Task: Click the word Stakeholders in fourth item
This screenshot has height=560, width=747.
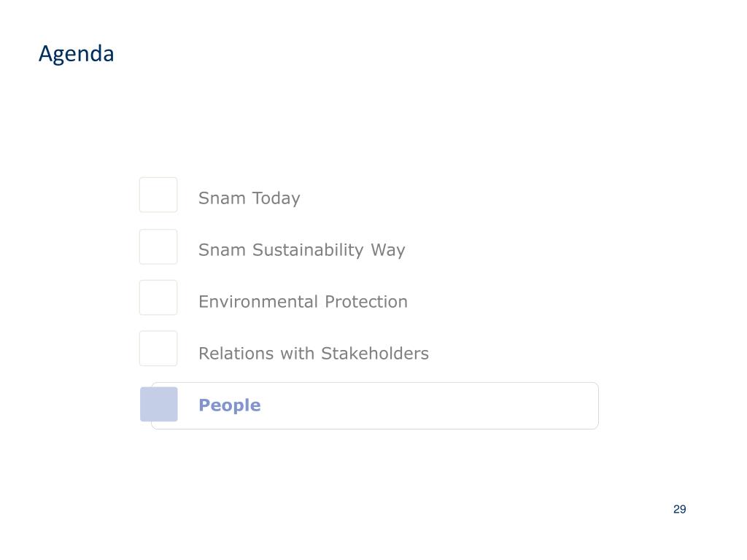Action: coord(375,354)
